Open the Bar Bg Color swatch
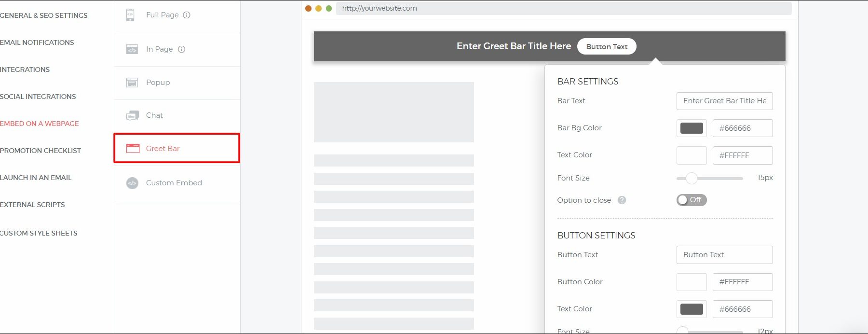 (691, 128)
